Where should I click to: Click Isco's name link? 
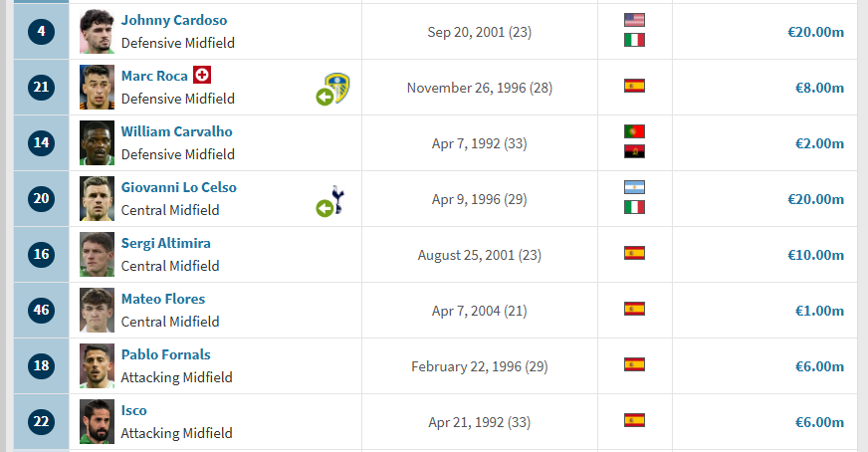(134, 410)
